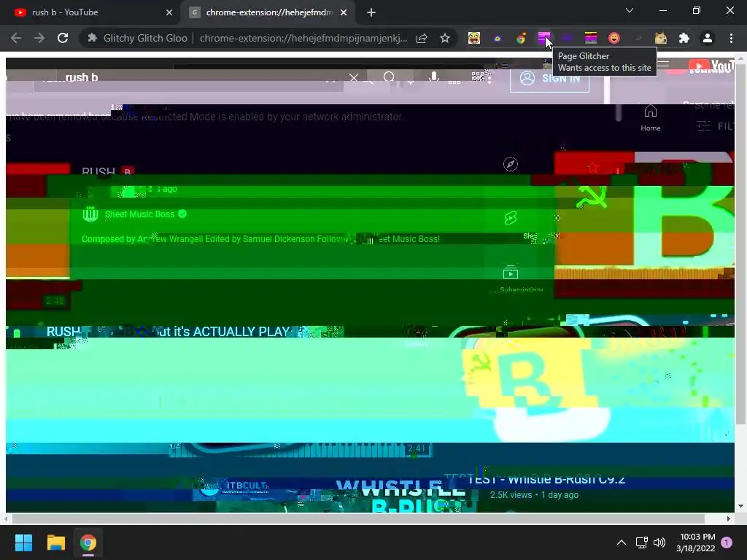Close the 'rush b - YouTube' tab

pos(169,12)
